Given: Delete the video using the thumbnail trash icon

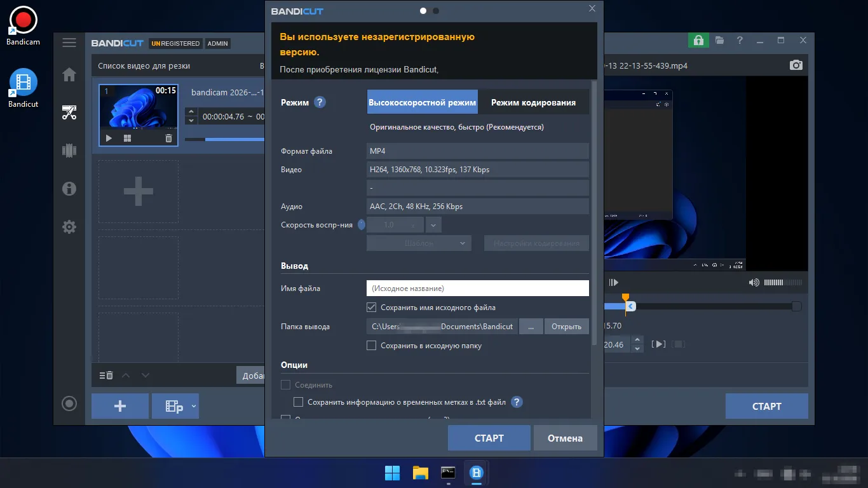Looking at the screenshot, I should [x=168, y=138].
